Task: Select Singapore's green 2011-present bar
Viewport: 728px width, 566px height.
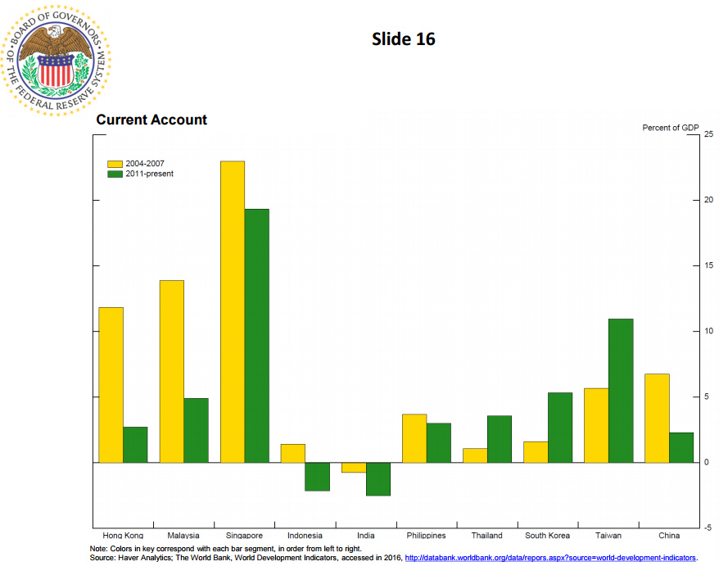Action: pyautogui.click(x=256, y=335)
